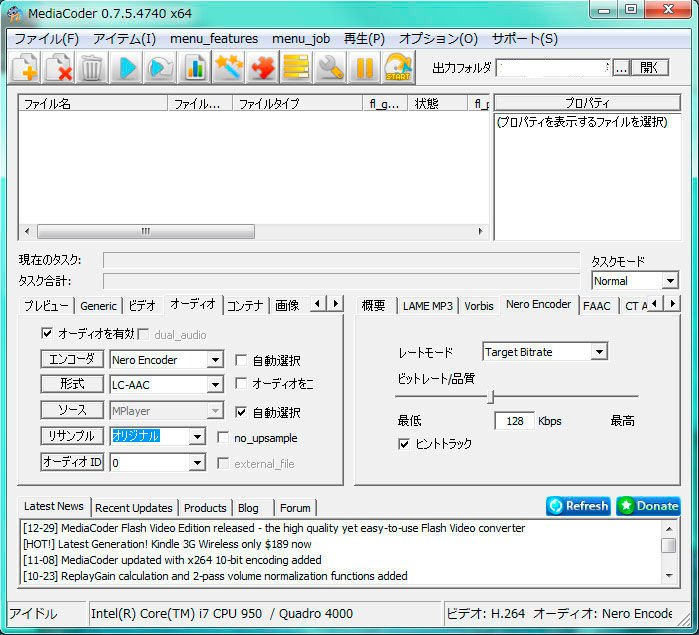Click the 開く open folder button
699x635 pixels.
pos(649,67)
